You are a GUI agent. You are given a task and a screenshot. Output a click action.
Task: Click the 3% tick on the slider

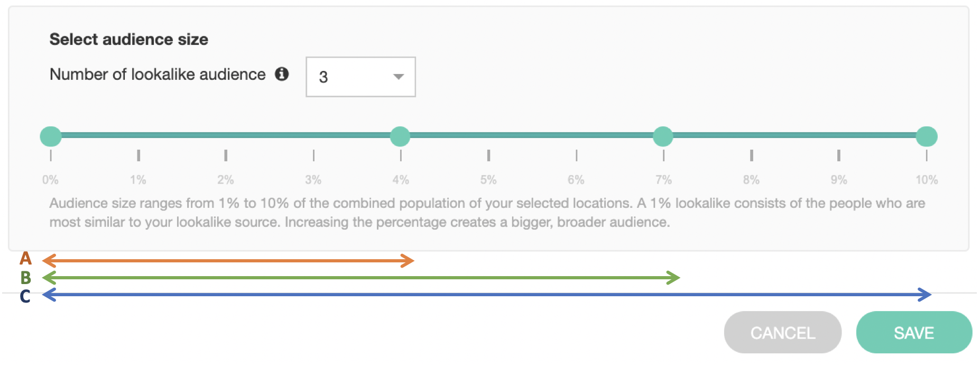tap(313, 156)
